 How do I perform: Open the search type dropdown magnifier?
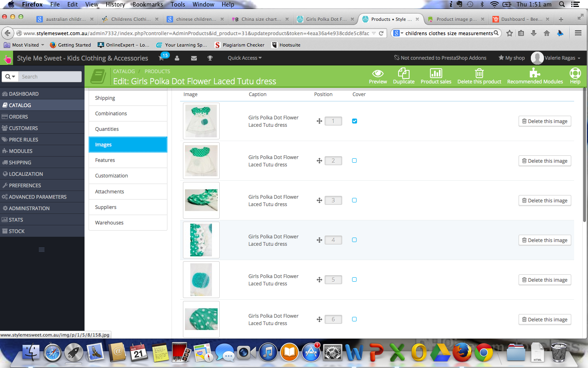(10, 76)
